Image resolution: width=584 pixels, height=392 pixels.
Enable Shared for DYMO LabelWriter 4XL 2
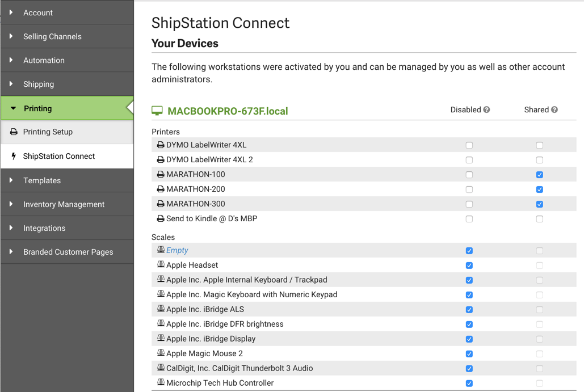[x=539, y=159]
